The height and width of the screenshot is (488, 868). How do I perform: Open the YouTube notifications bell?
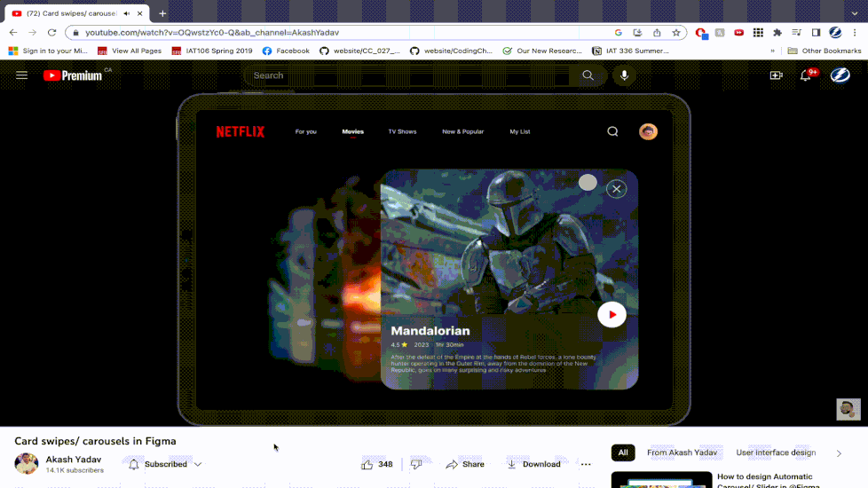coord(806,75)
